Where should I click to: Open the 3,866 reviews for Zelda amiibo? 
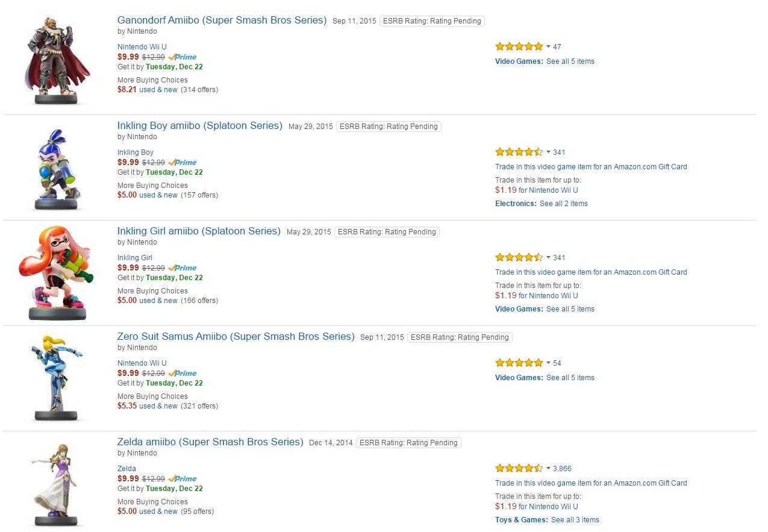pyautogui.click(x=562, y=468)
